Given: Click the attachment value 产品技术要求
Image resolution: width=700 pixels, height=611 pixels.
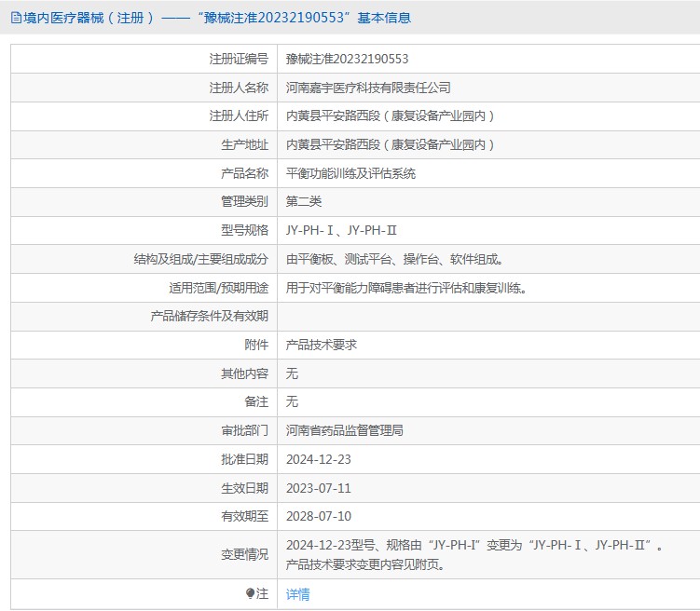Looking at the screenshot, I should click(321, 345).
